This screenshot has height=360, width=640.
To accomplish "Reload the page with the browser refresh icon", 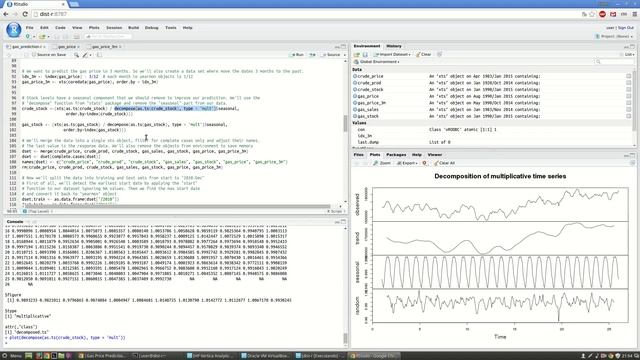I will click(25, 14).
